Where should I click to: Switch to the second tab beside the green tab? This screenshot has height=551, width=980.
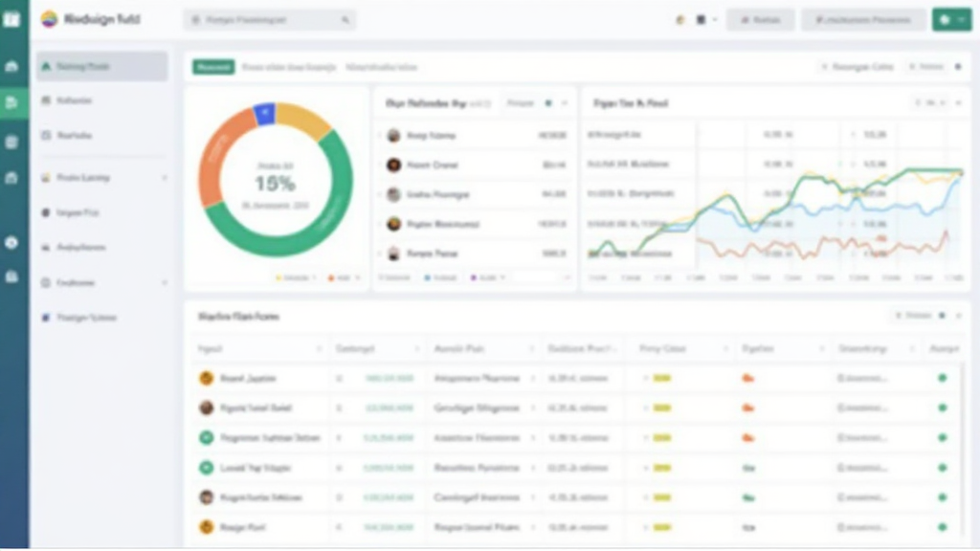pos(288,67)
